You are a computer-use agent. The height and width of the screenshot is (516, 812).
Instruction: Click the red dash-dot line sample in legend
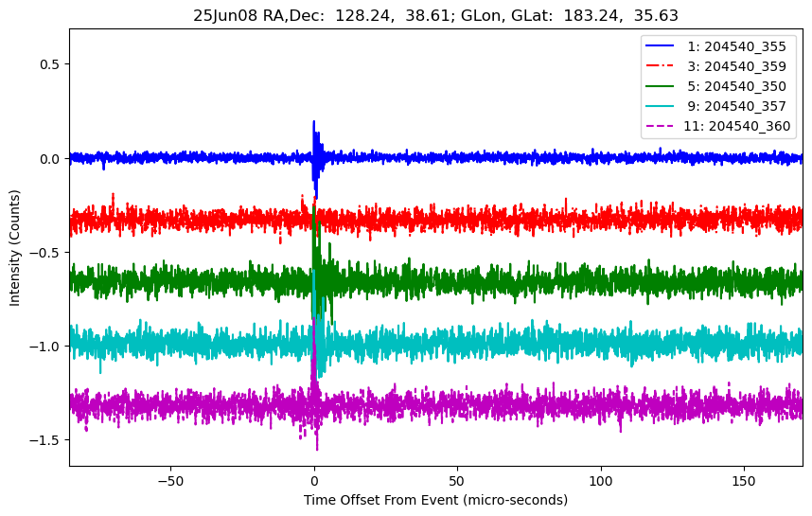660,65
